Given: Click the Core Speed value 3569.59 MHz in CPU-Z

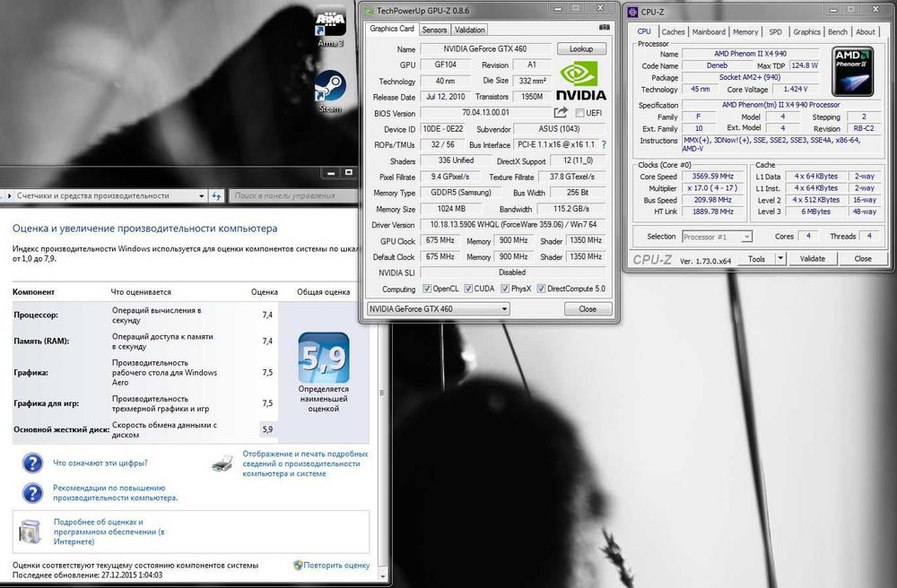Looking at the screenshot, I should (713, 177).
